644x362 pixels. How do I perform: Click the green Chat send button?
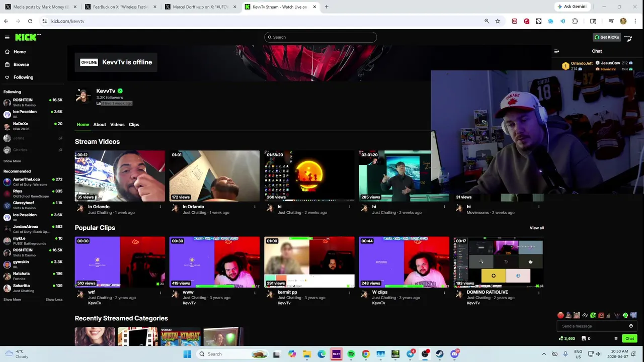[x=629, y=338]
